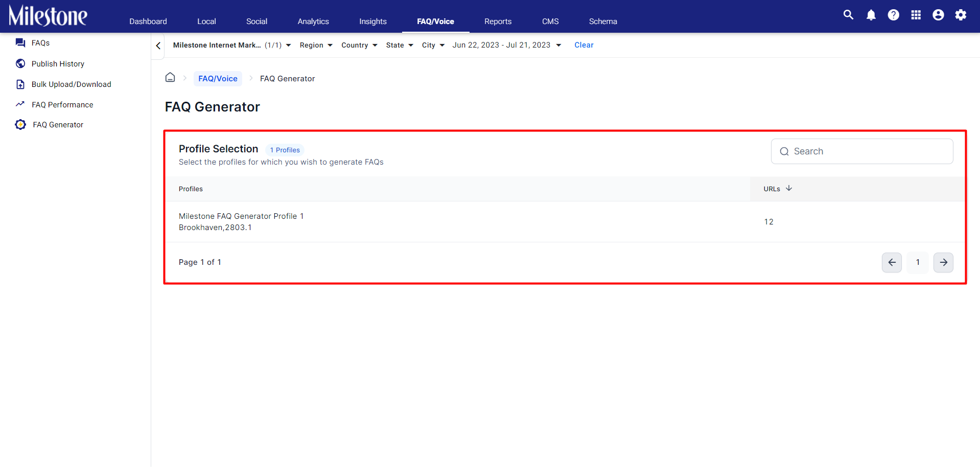Open the user account icon
The height and width of the screenshot is (476, 980).
click(x=938, y=15)
